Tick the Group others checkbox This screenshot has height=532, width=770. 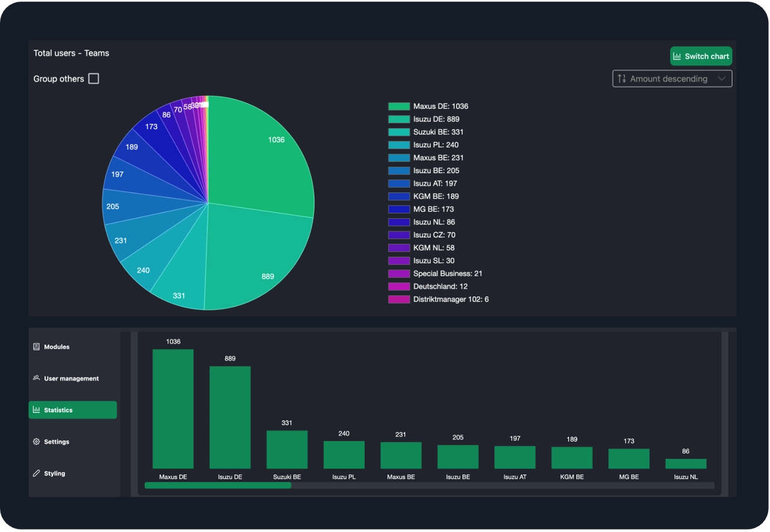pyautogui.click(x=94, y=79)
